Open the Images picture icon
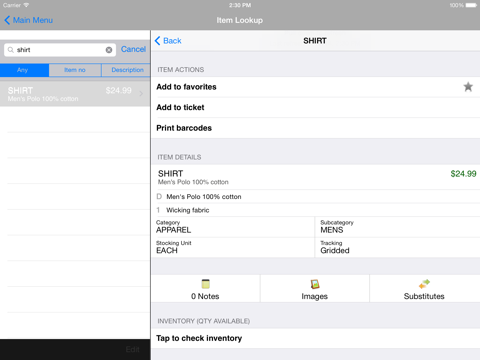 tap(315, 284)
